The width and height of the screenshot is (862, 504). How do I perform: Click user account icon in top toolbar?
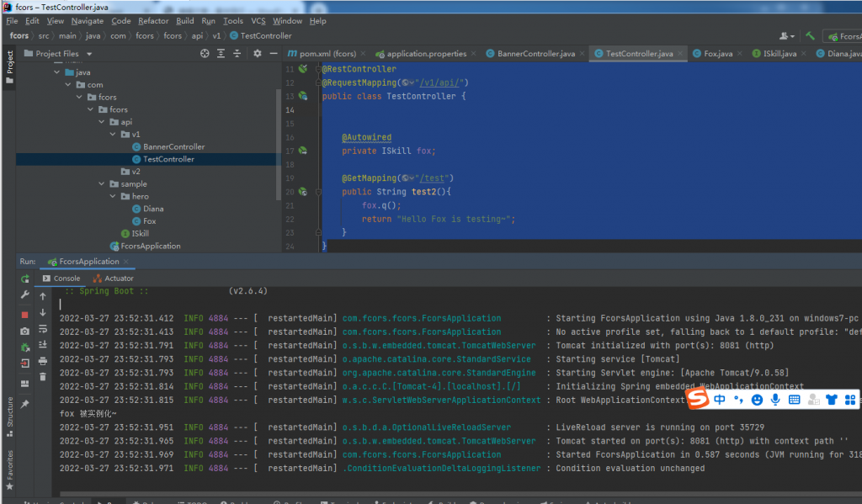pos(787,35)
